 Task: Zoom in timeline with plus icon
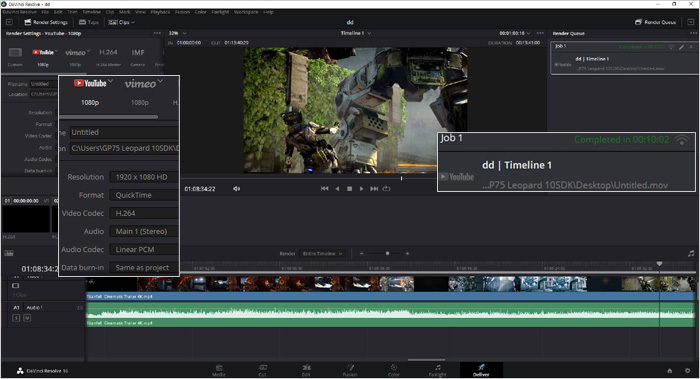coord(407,254)
